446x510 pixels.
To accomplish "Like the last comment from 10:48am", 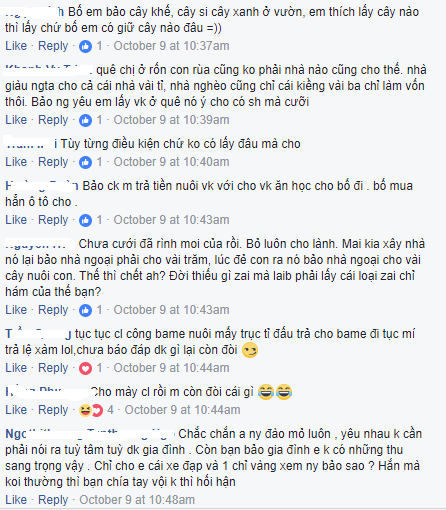I will point(16,500).
